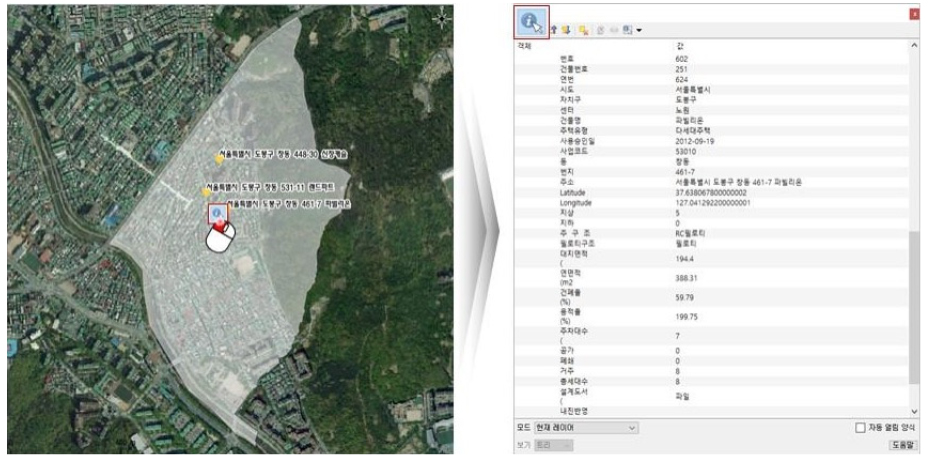
Task: Select the 사업코드 attribute row
Action: tap(711, 151)
